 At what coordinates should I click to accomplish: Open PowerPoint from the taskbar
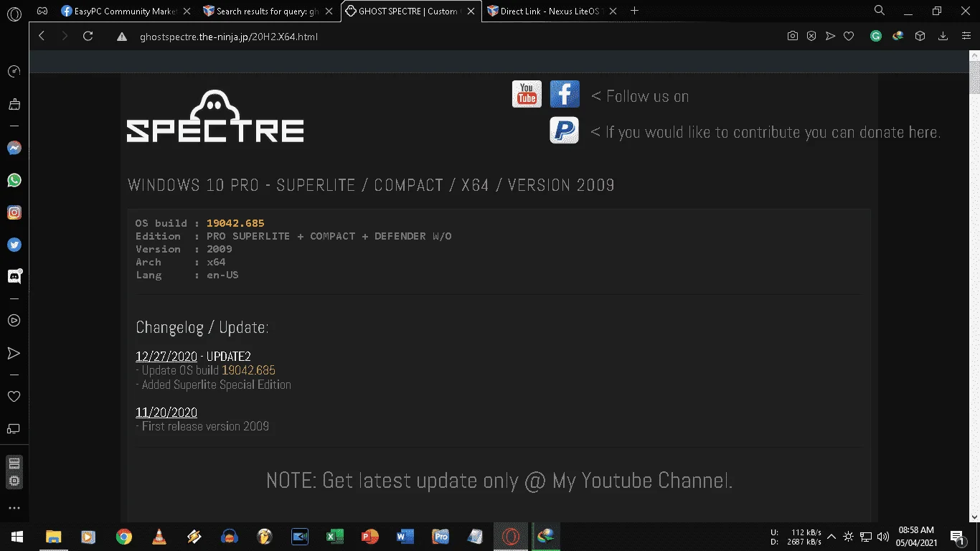click(x=370, y=536)
